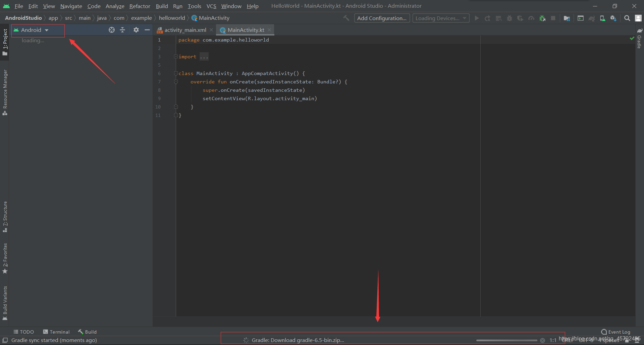The image size is (644, 345).
Task: Open the AVD Manager icon
Action: click(x=603, y=18)
